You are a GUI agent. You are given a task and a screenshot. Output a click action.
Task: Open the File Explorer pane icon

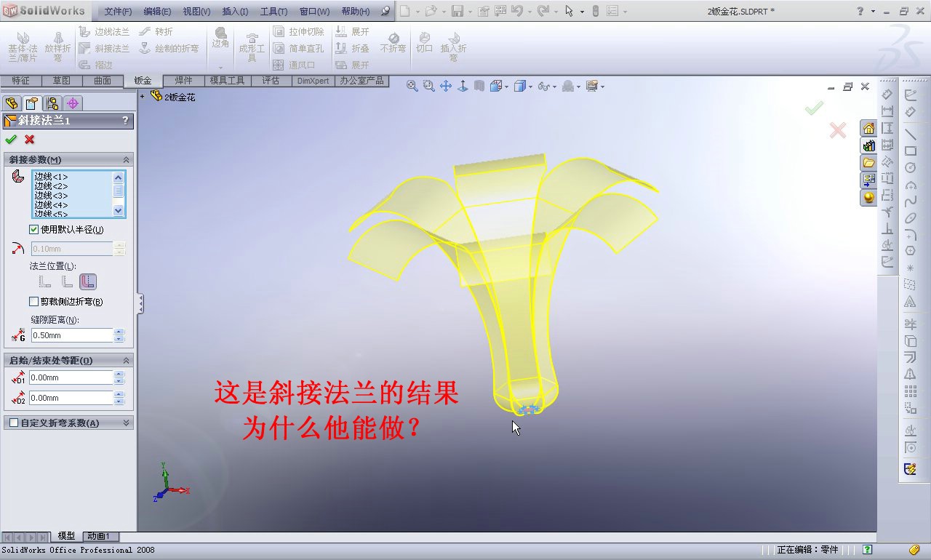point(868,163)
